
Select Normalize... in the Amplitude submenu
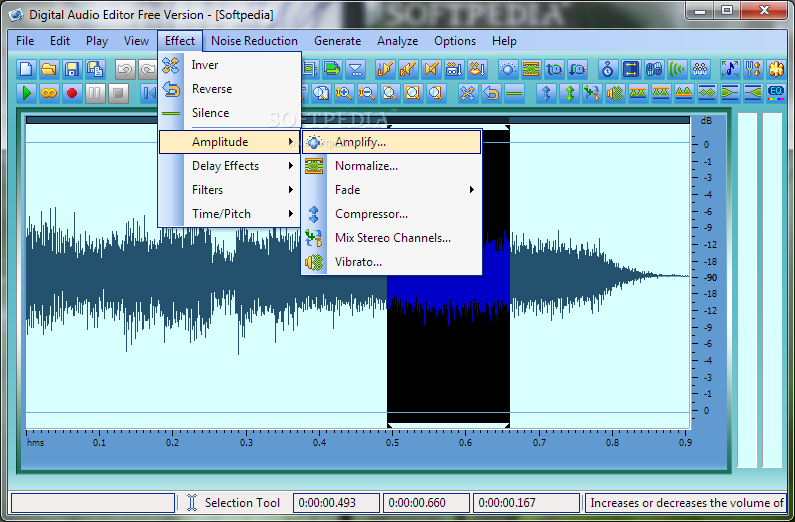click(x=391, y=166)
